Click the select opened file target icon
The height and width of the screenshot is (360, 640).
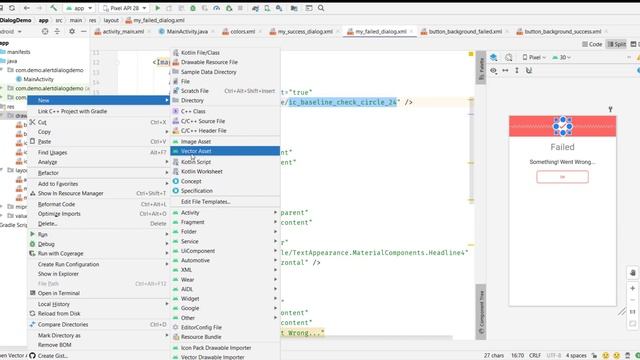[x=45, y=31]
